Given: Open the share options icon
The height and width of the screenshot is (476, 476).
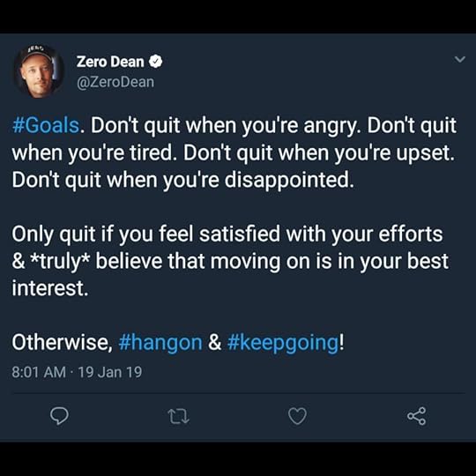Looking at the screenshot, I should coord(417,416).
